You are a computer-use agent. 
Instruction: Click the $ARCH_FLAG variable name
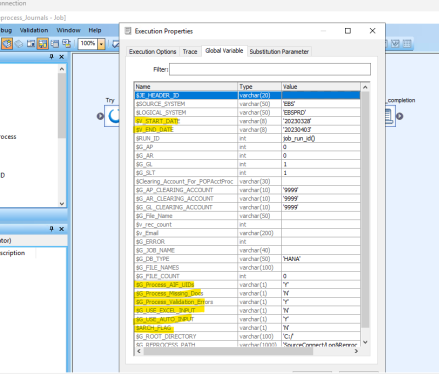tap(153, 328)
